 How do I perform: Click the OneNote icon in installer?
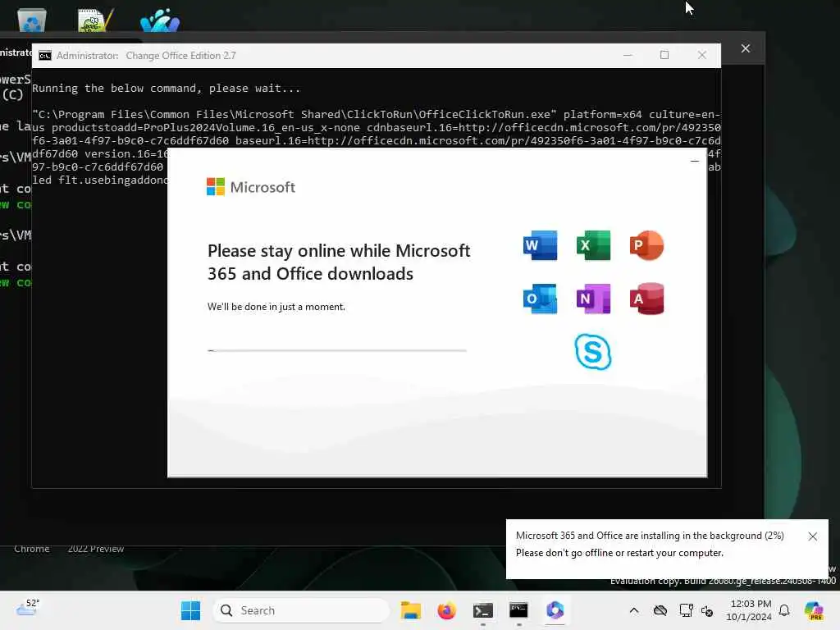(x=593, y=299)
